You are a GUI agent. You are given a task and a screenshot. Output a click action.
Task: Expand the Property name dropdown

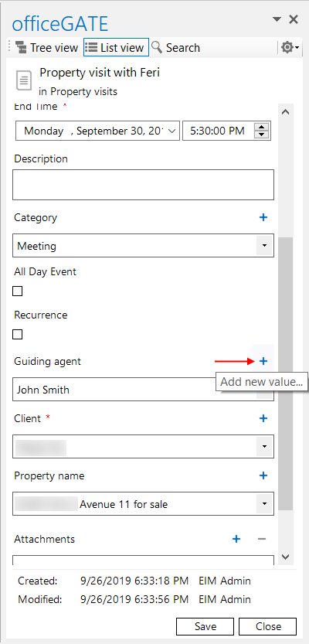[x=265, y=503]
